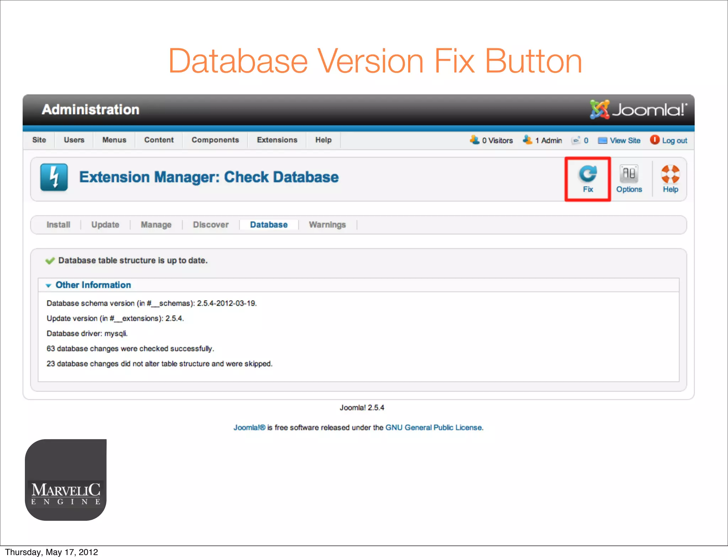The image size is (728, 560).
Task: Click the 'Update version (in #__extensions)' line
Action: [x=115, y=318]
